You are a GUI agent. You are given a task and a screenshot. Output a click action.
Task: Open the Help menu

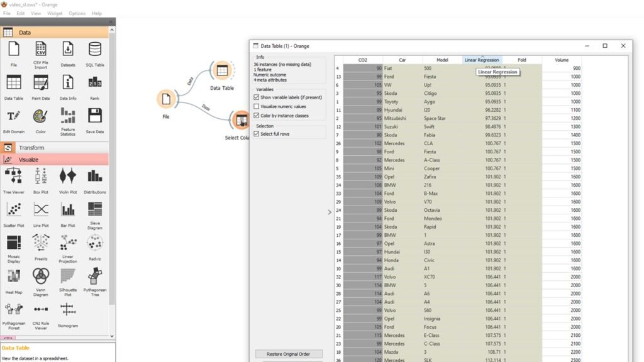(x=96, y=14)
